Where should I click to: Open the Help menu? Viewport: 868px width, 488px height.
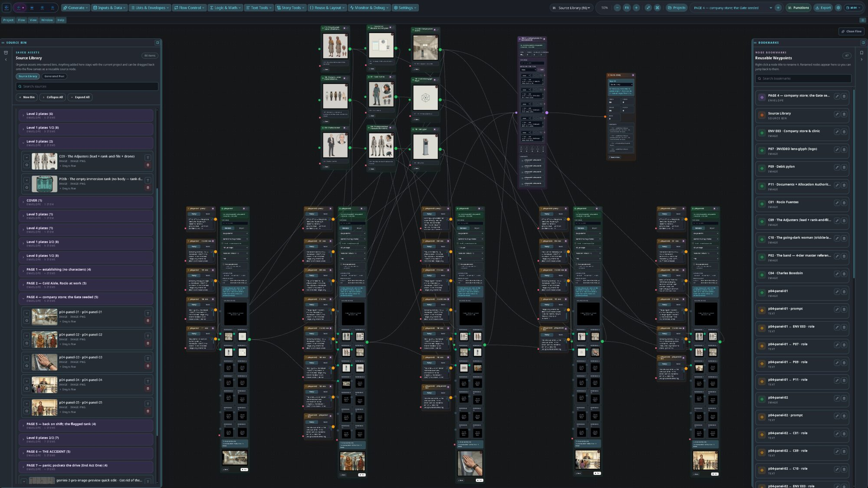(x=61, y=20)
